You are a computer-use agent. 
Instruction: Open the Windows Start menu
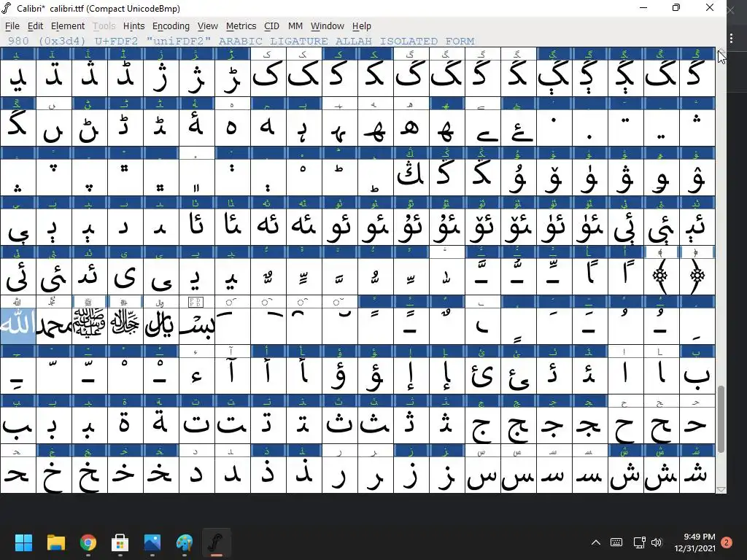pyautogui.click(x=23, y=542)
